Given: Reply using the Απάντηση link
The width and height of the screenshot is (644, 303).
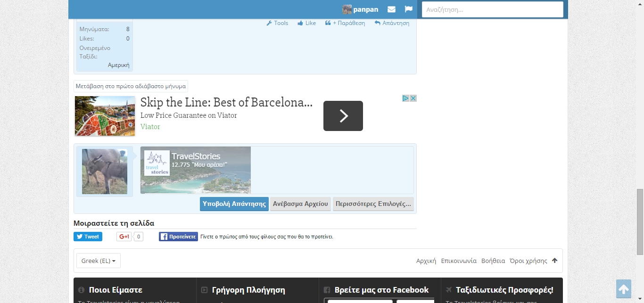Looking at the screenshot, I should coord(392,23).
